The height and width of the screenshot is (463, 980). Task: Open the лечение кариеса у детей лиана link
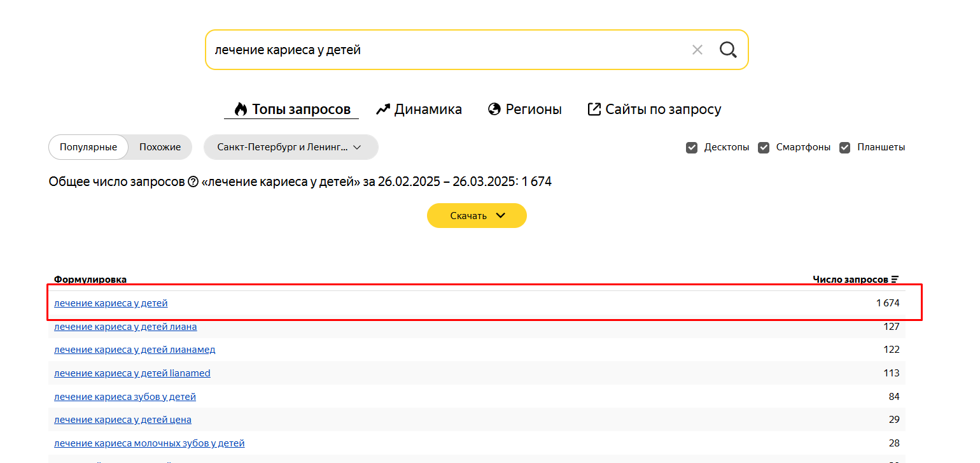pos(125,326)
